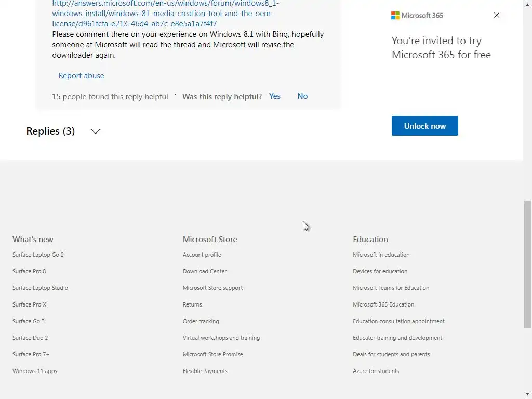Open Flexible Payments footer link
Image resolution: width=532 pixels, height=399 pixels.
[205, 371]
